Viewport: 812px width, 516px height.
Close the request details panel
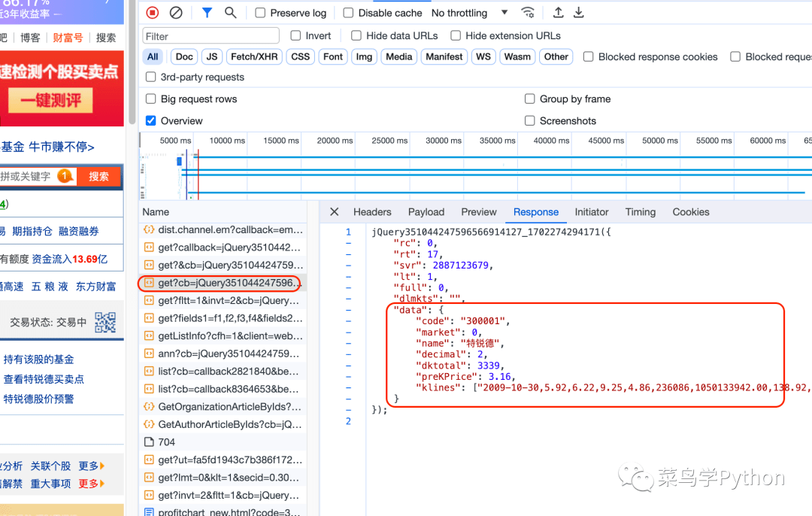click(x=335, y=212)
